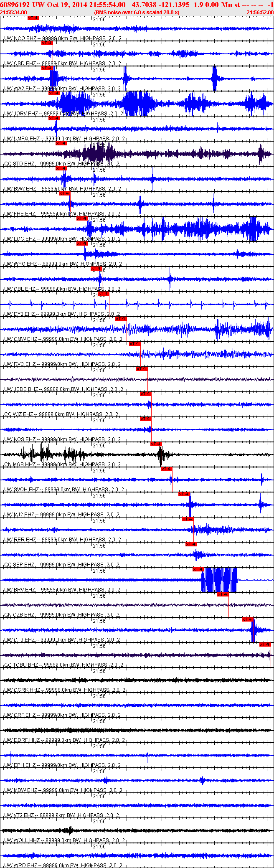Select the UW SVOH EHZ station label
The image size is (274, 868).
(22, 490)
